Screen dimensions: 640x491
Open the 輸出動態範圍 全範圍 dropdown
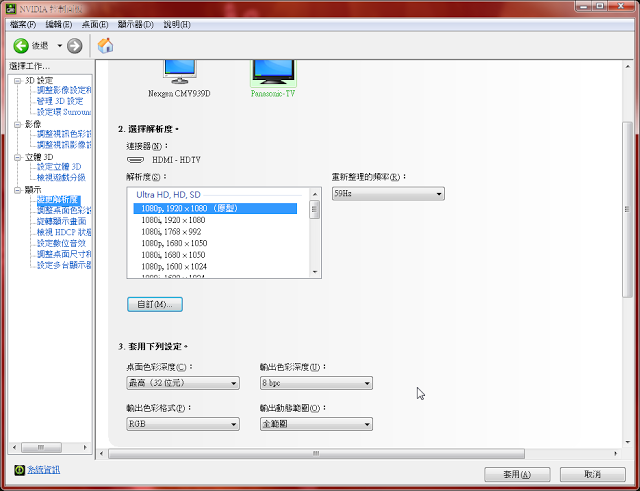(316, 424)
